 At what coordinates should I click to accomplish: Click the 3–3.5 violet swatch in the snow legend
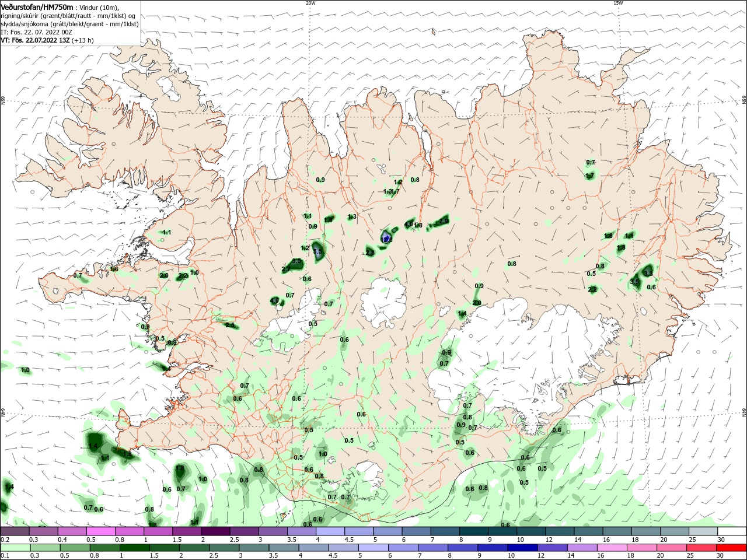(x=272, y=531)
